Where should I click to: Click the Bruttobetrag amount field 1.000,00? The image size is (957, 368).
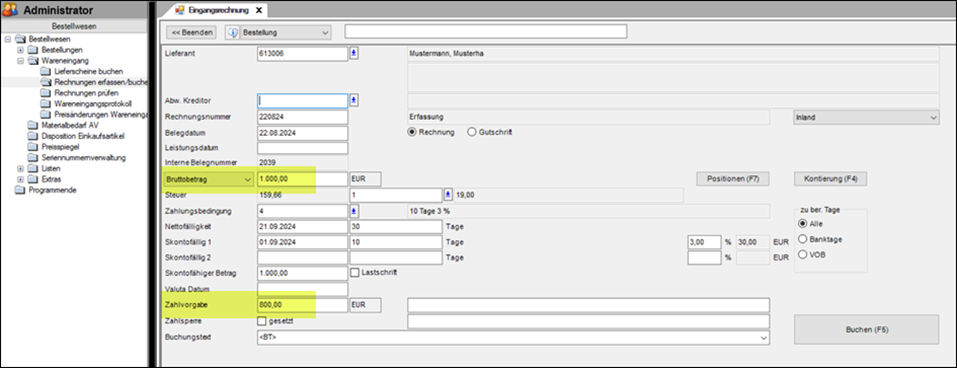[x=303, y=179]
